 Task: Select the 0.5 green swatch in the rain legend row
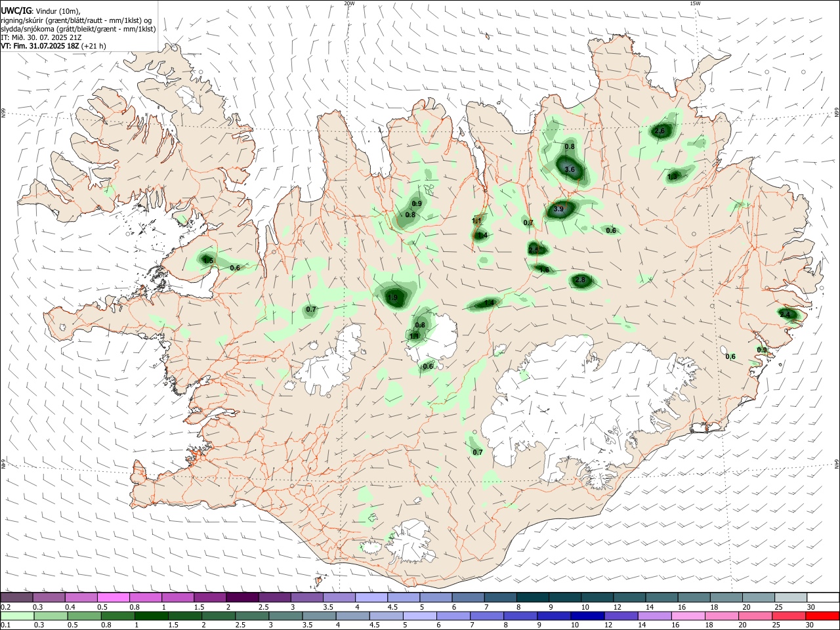(83, 616)
